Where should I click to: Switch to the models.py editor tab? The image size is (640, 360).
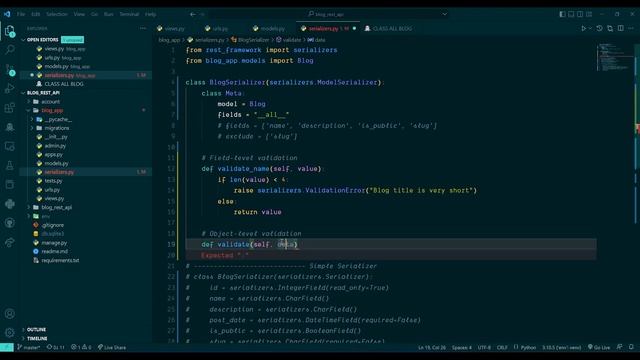tap(273, 29)
